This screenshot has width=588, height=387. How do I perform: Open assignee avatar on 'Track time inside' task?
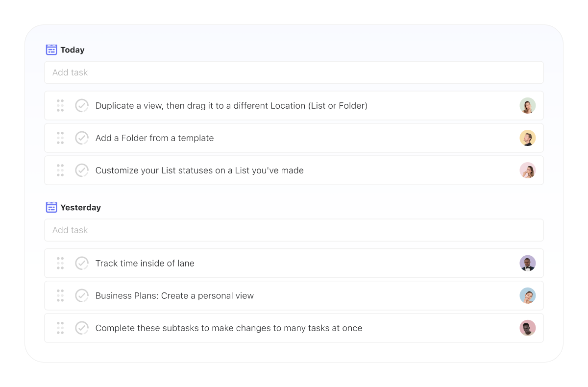point(528,263)
